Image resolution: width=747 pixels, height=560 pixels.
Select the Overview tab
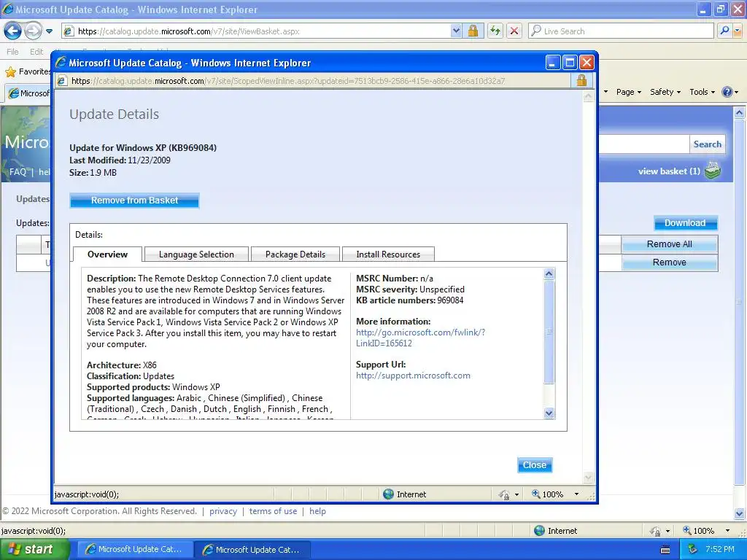click(107, 254)
